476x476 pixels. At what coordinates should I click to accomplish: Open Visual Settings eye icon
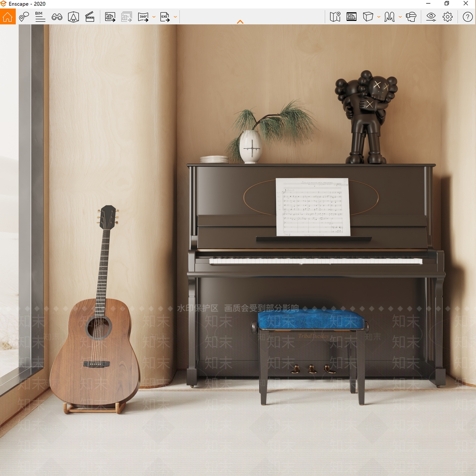point(431,17)
